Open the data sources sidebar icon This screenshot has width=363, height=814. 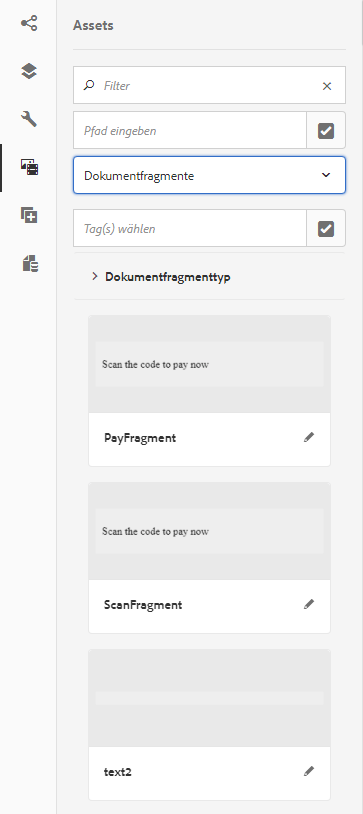(x=30, y=263)
